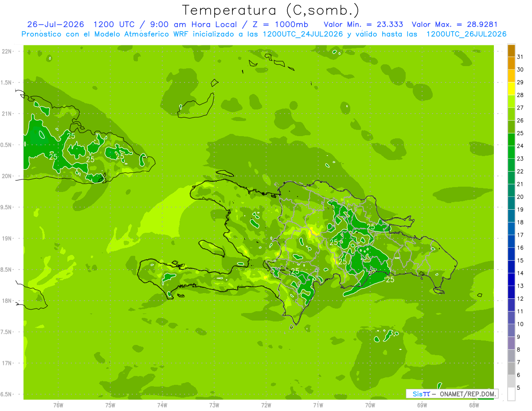Click the '1200UTC_26JUL2026' valid-until time
Viewport: 532px width, 411px height.
coord(466,34)
